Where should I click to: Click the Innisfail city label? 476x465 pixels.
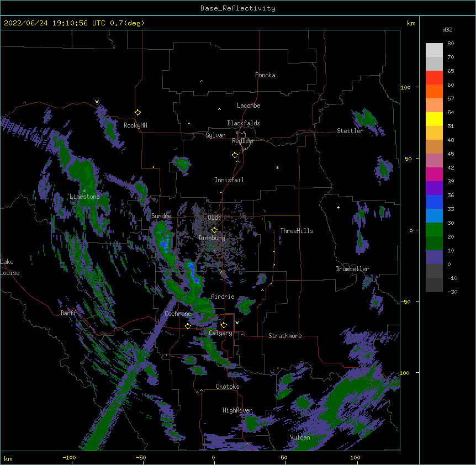click(229, 180)
